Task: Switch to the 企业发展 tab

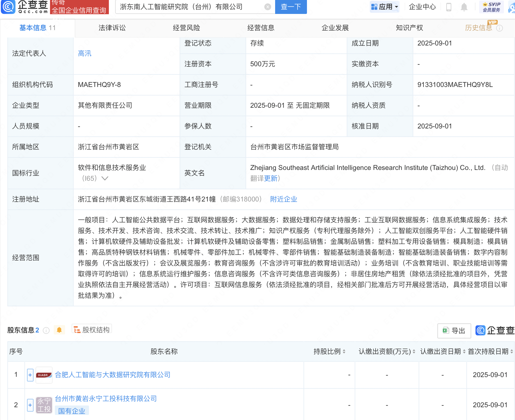Action: [335, 28]
